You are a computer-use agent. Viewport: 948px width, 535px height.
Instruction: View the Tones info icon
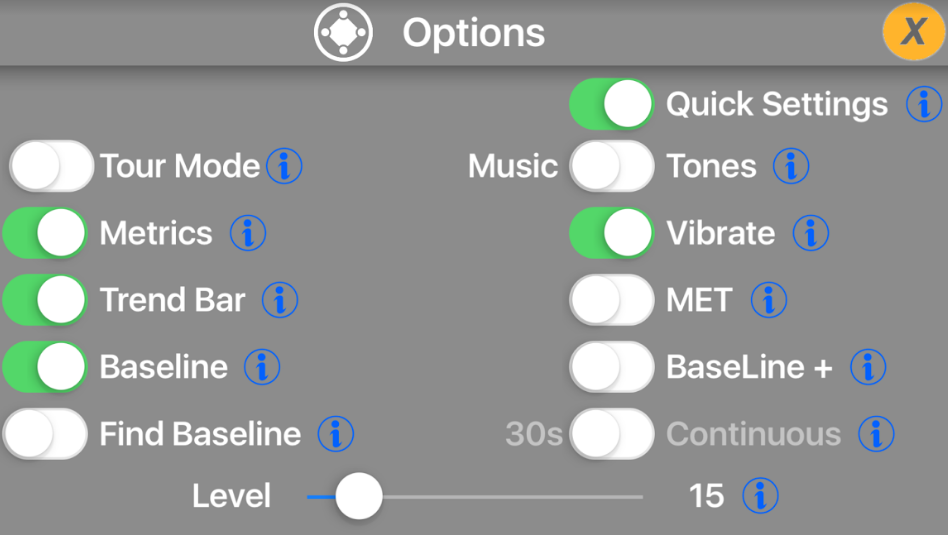click(x=791, y=166)
